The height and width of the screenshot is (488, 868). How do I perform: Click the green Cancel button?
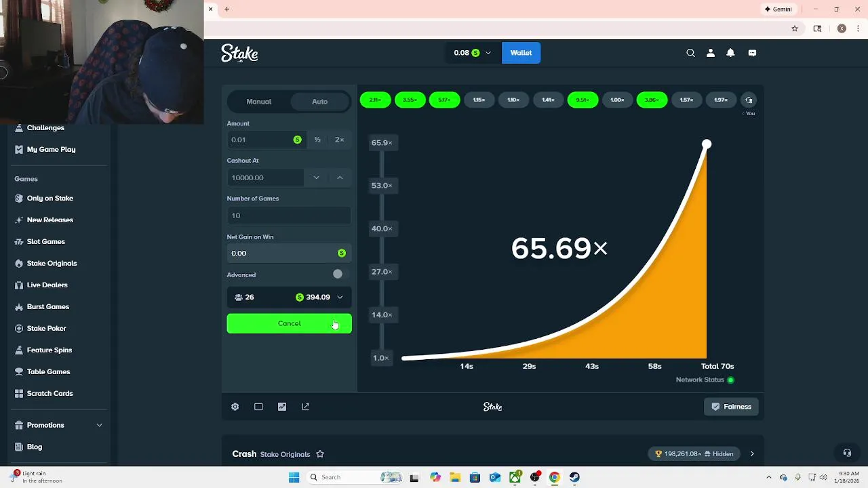(289, 323)
